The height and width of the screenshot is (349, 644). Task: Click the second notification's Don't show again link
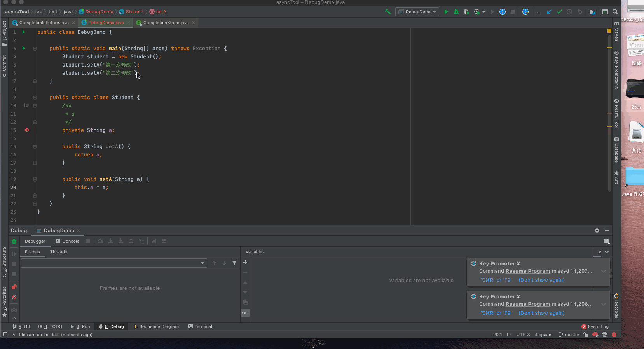click(x=541, y=313)
